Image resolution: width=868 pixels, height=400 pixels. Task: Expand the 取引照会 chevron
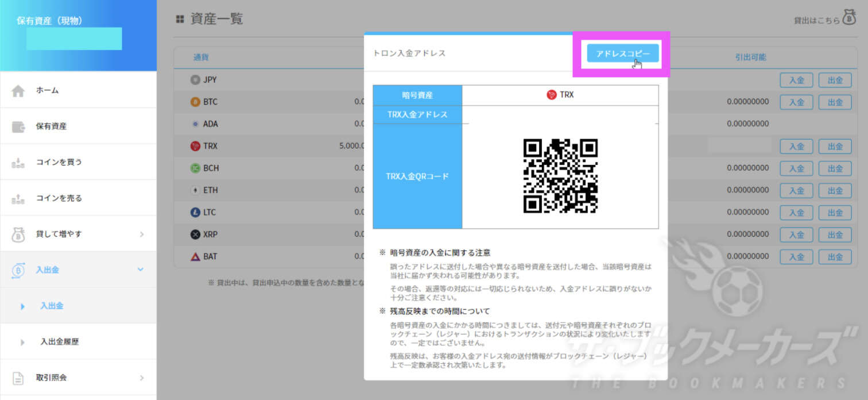(x=141, y=378)
